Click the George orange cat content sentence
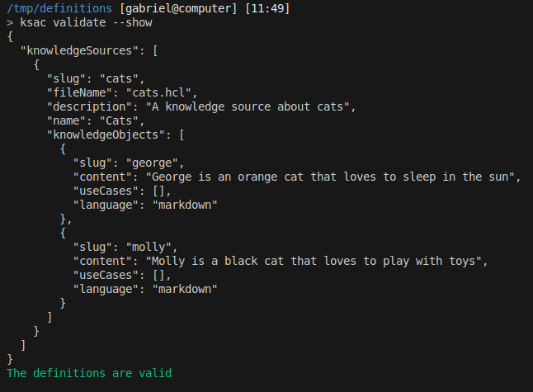Viewport: 533px width, 392px height. (x=333, y=177)
